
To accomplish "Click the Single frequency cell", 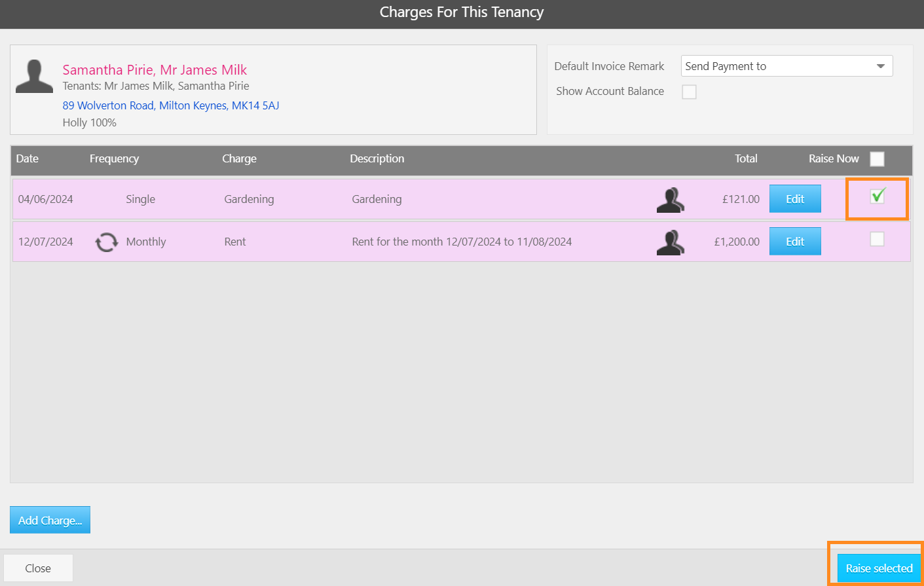I will pyautogui.click(x=140, y=199).
